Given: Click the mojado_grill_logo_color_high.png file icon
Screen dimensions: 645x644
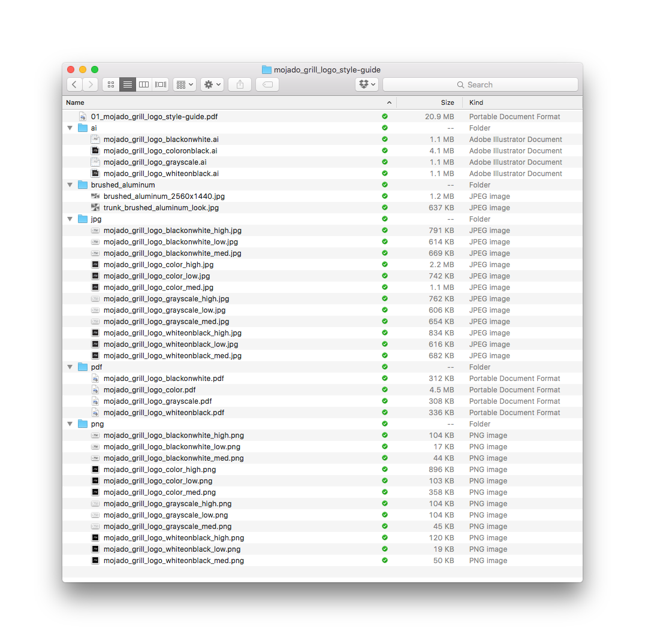Looking at the screenshot, I should [x=95, y=469].
